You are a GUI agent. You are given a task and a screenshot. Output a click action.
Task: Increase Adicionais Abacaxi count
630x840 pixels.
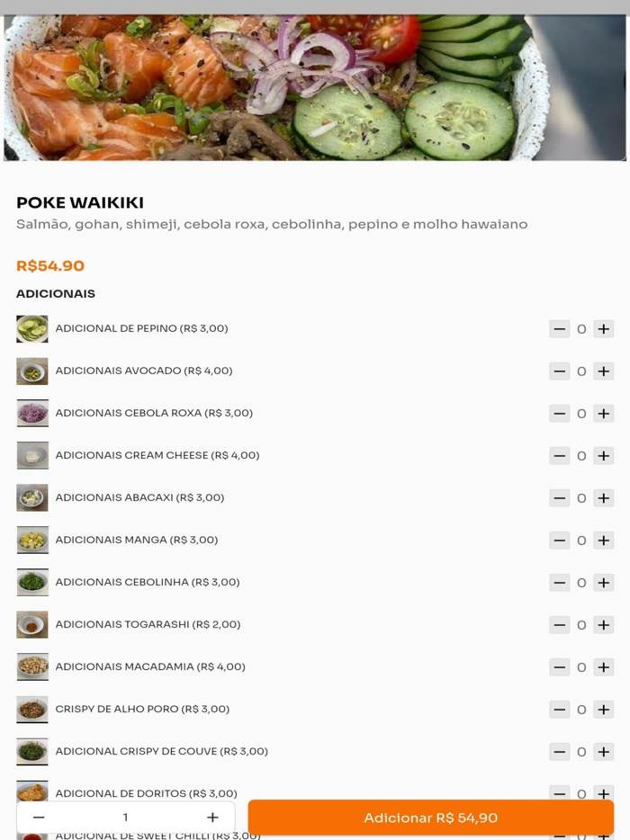tap(603, 498)
